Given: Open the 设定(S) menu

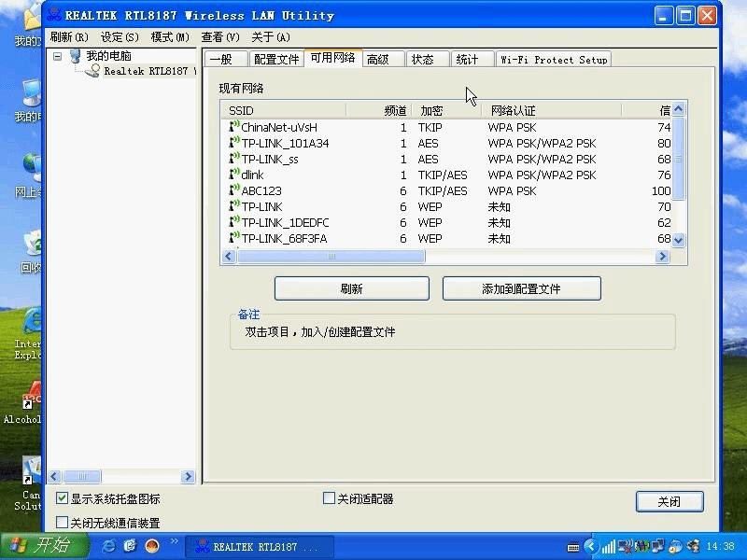Looking at the screenshot, I should (121, 35).
